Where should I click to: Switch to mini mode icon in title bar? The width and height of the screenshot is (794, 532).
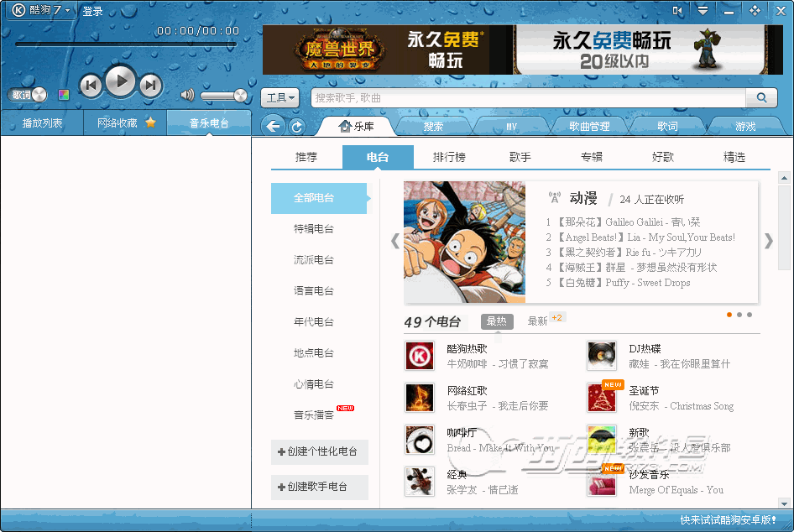(677, 11)
